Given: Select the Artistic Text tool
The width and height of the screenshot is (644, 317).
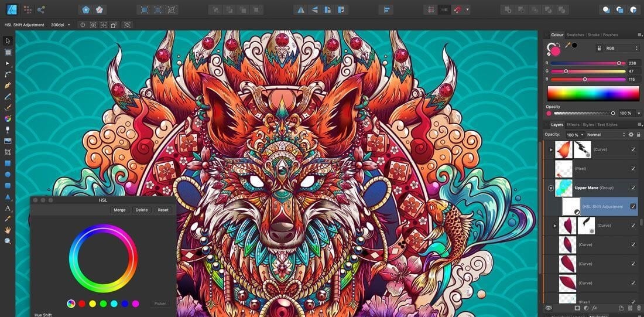Looking at the screenshot, I should tap(8, 207).
